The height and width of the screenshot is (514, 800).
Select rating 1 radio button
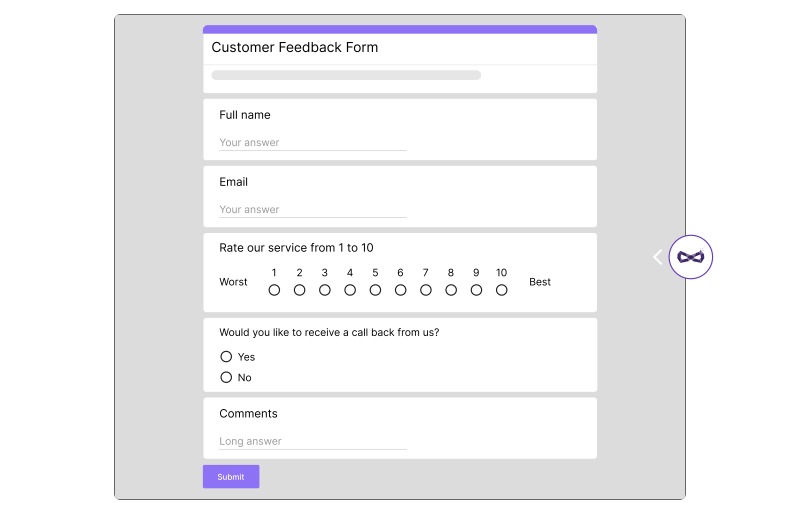coord(274,290)
